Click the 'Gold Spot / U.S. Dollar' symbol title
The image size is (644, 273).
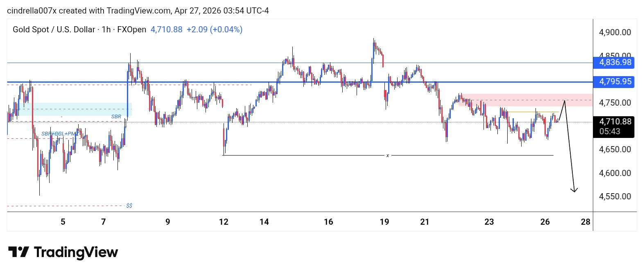54,29
